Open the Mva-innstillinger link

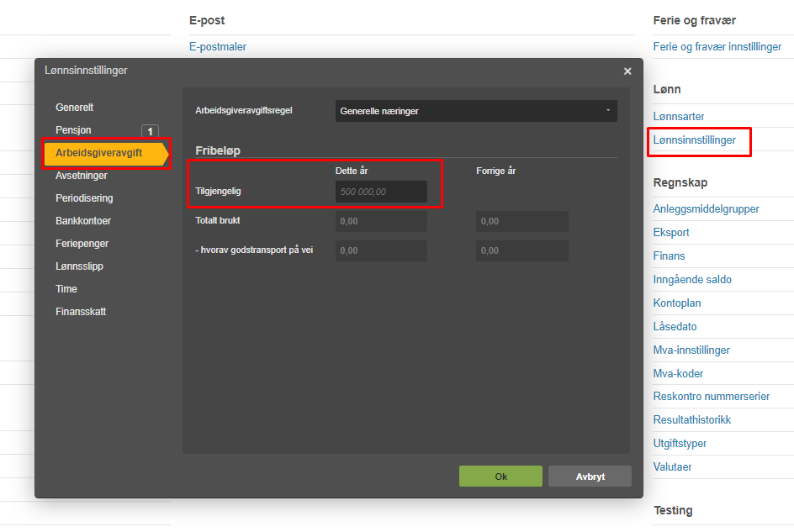coord(691,350)
